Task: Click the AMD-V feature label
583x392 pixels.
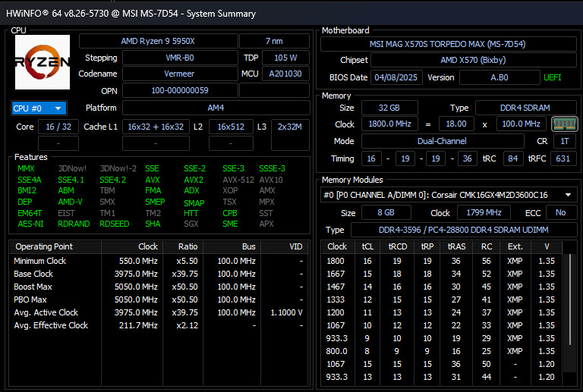Action: 71,202
